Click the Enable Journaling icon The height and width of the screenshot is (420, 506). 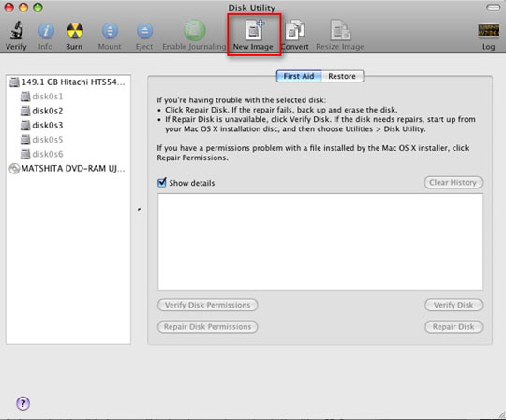click(x=194, y=30)
